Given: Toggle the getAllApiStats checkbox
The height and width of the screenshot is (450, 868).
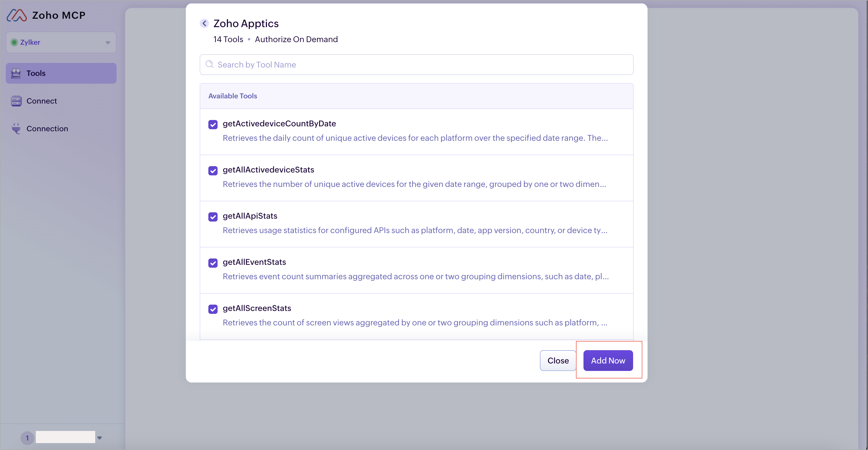Looking at the screenshot, I should coord(213,217).
